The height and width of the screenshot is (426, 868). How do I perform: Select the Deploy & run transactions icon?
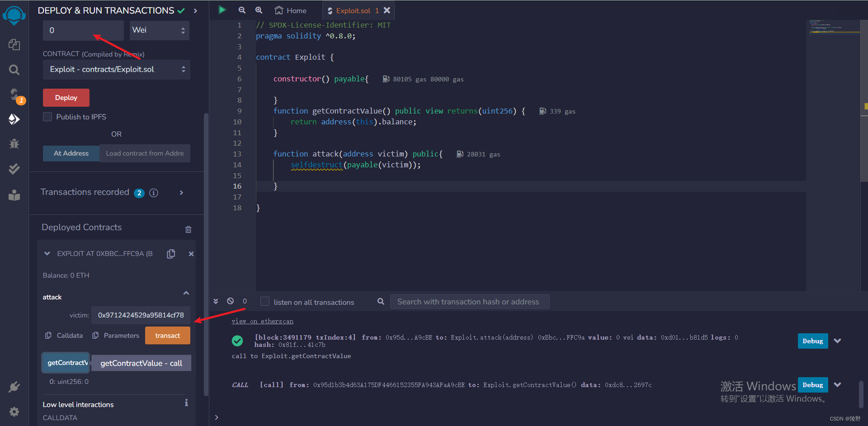[14, 119]
